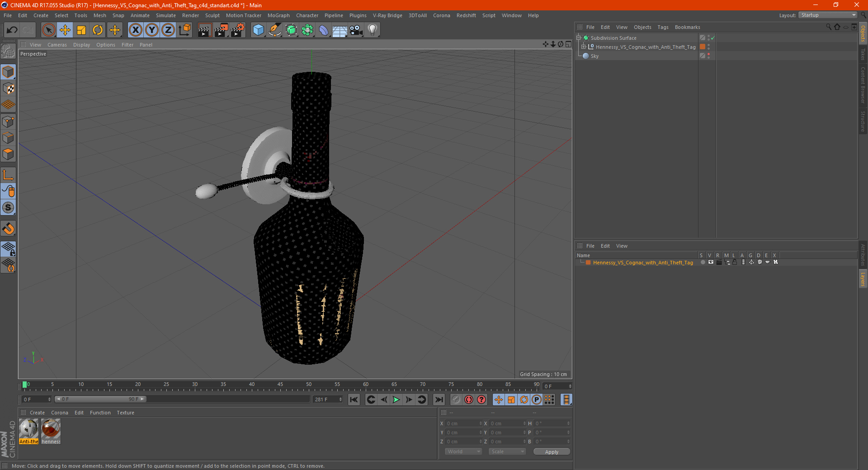This screenshot has width=868, height=470.
Task: Toggle Subdivision Surface green enable checkmark
Action: (x=713, y=38)
